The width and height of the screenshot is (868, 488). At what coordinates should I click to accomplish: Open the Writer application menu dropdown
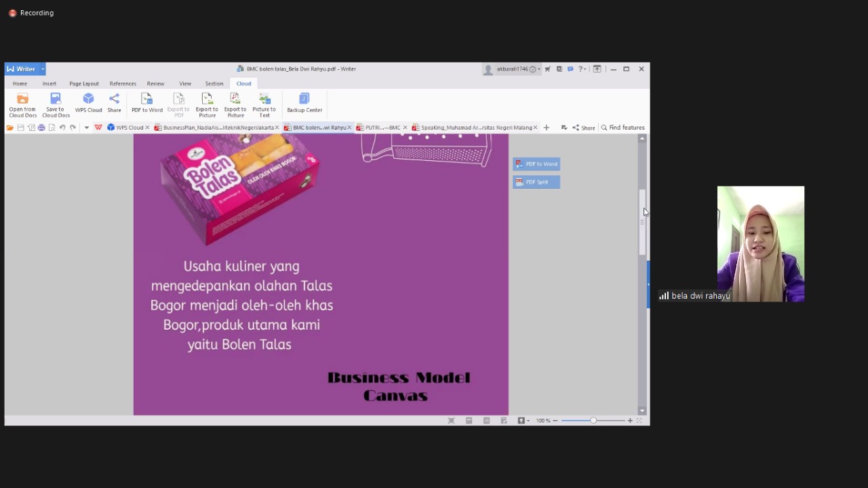[x=42, y=69]
